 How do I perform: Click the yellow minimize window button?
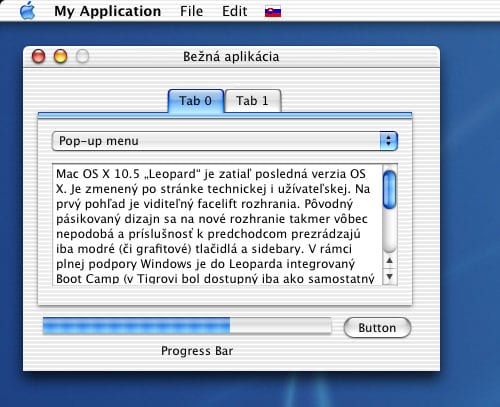[60, 56]
